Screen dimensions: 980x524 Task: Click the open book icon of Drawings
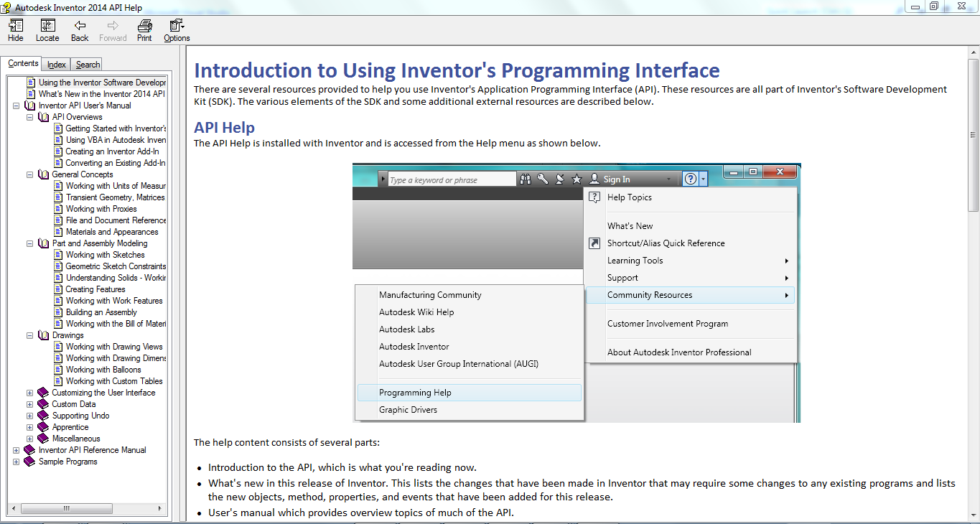[x=44, y=335]
